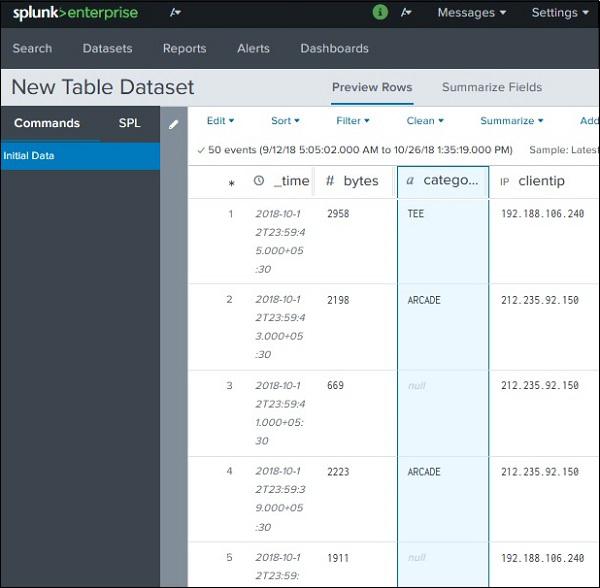Open the Dashboards nav item
This screenshot has height=588, width=600.
coord(334,49)
